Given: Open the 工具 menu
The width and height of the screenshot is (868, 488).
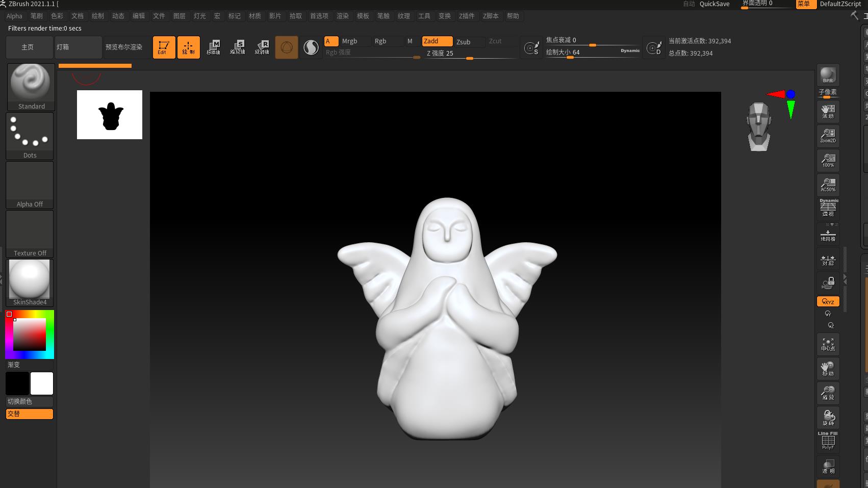Looking at the screenshot, I should click(424, 16).
